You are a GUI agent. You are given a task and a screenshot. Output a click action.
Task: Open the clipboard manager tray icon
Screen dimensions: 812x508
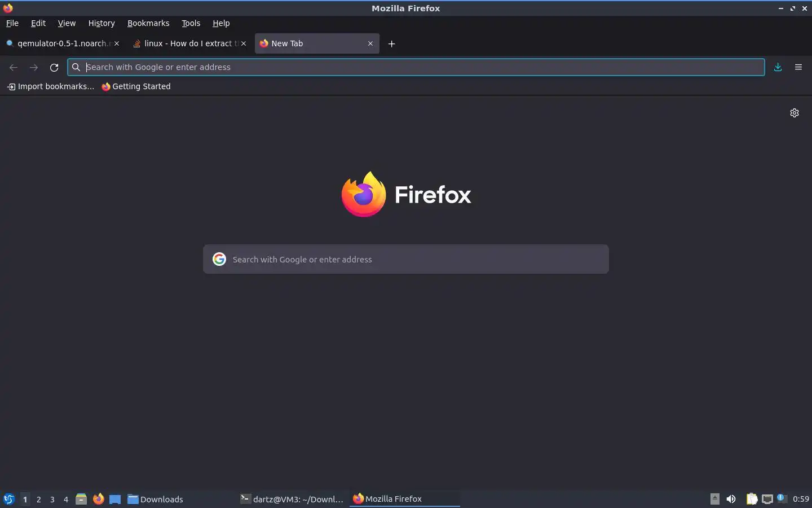(752, 499)
